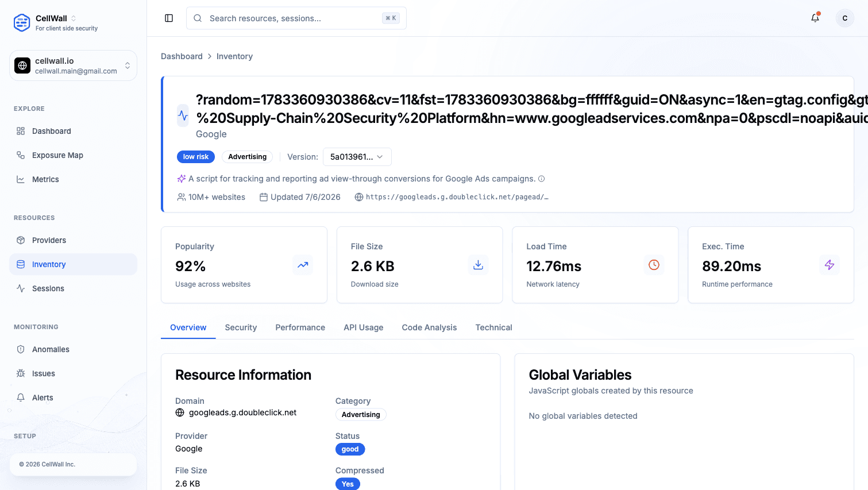Click the search resources input field

[296, 18]
